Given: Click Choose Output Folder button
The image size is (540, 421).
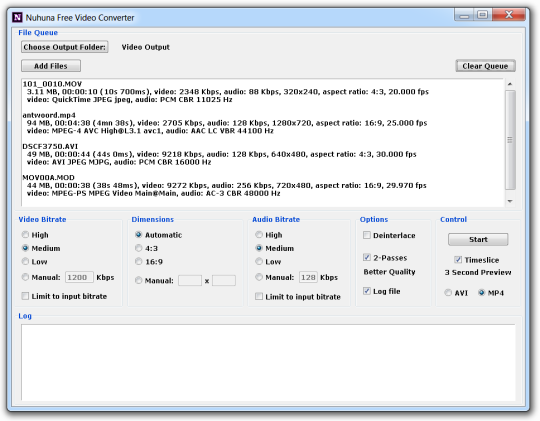Looking at the screenshot, I should [64, 47].
